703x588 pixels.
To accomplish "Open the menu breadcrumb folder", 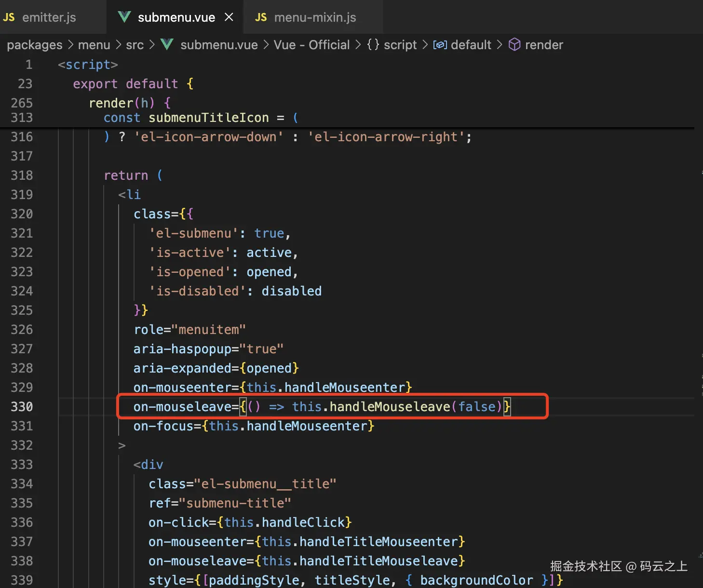I will [94, 45].
